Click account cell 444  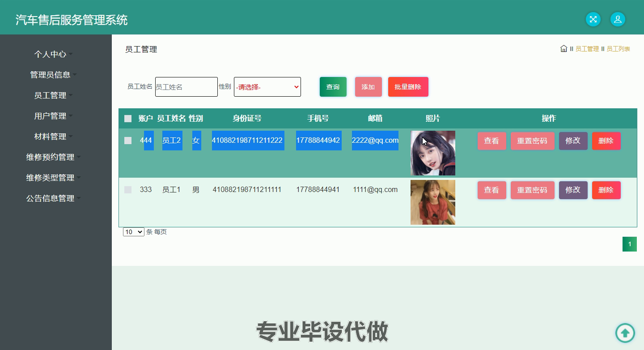146,141
